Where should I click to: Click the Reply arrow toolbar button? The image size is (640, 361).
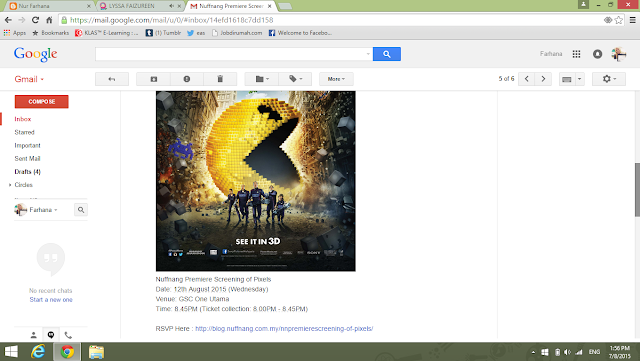pos(112,79)
